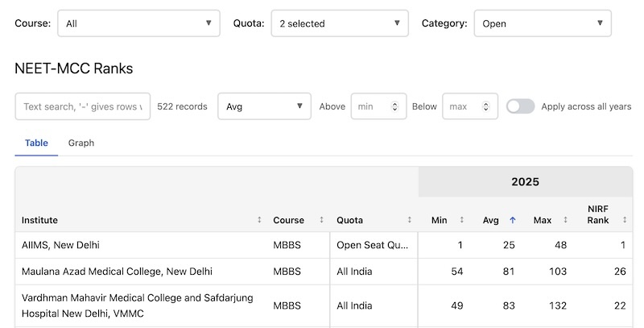The height and width of the screenshot is (328, 644).
Task: Sort by Course column sort icon
Action: tap(321, 220)
